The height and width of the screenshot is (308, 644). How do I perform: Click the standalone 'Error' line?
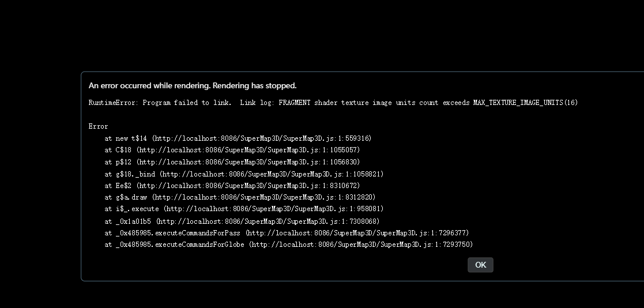pos(98,126)
